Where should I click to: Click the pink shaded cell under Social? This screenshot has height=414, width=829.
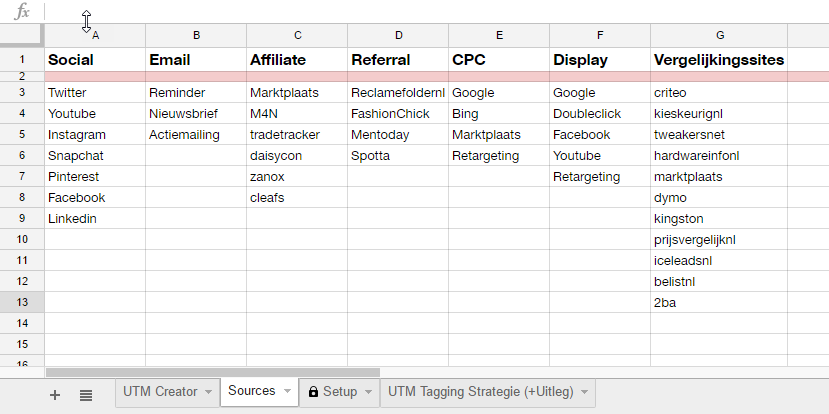coord(95,77)
